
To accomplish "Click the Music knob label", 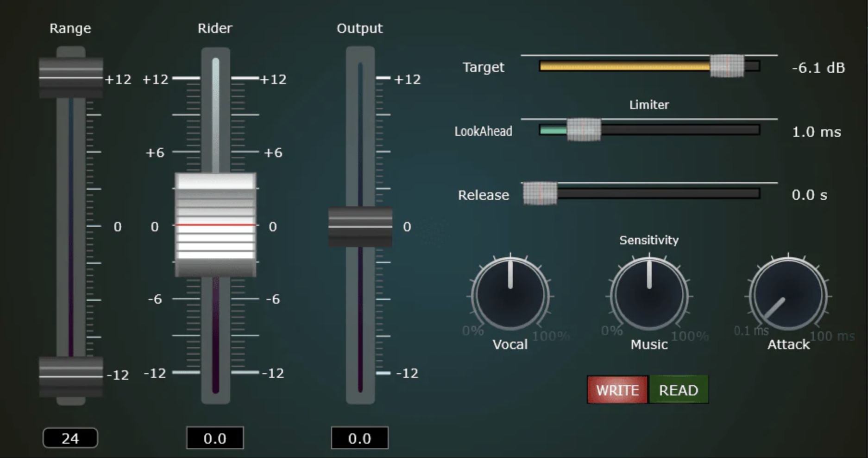I will (649, 344).
